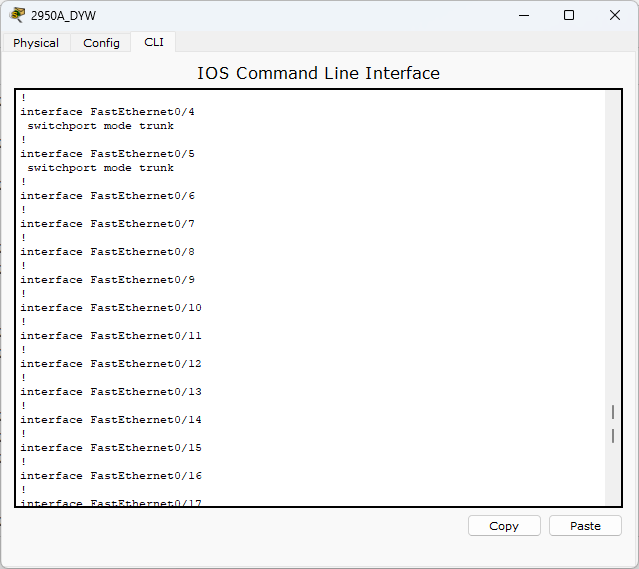
Task: Click the line 'interface FastEthernet0/16'
Action: pos(111,476)
